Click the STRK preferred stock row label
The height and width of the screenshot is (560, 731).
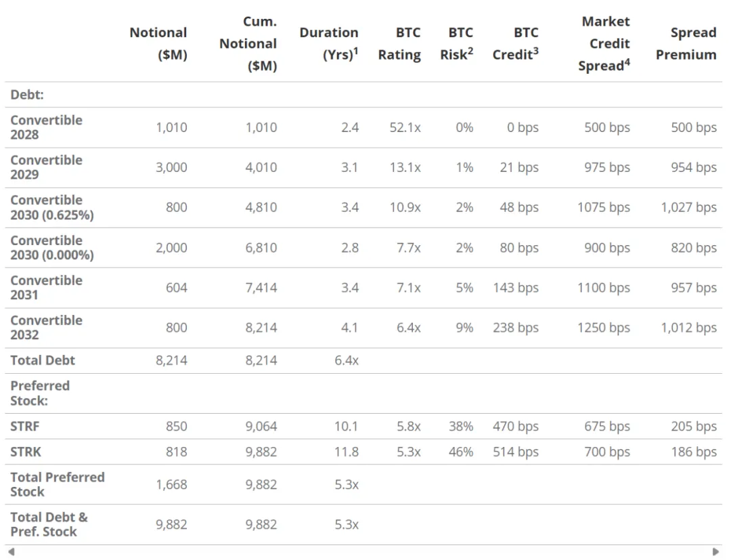[26, 452]
